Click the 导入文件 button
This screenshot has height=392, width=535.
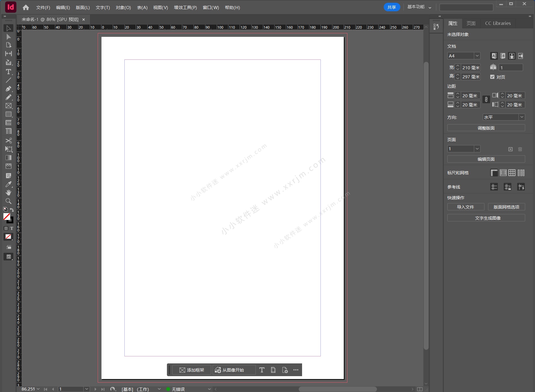(x=466, y=207)
